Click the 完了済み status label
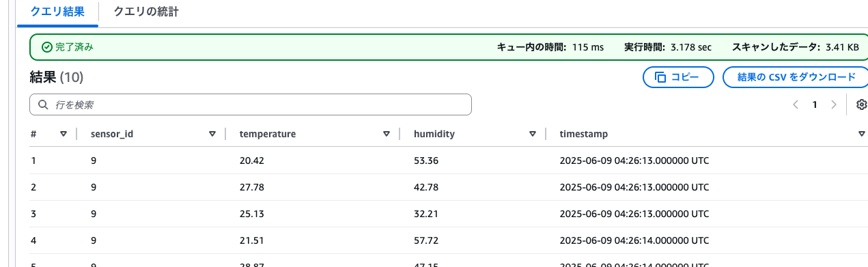The image size is (868, 267). coord(74,47)
